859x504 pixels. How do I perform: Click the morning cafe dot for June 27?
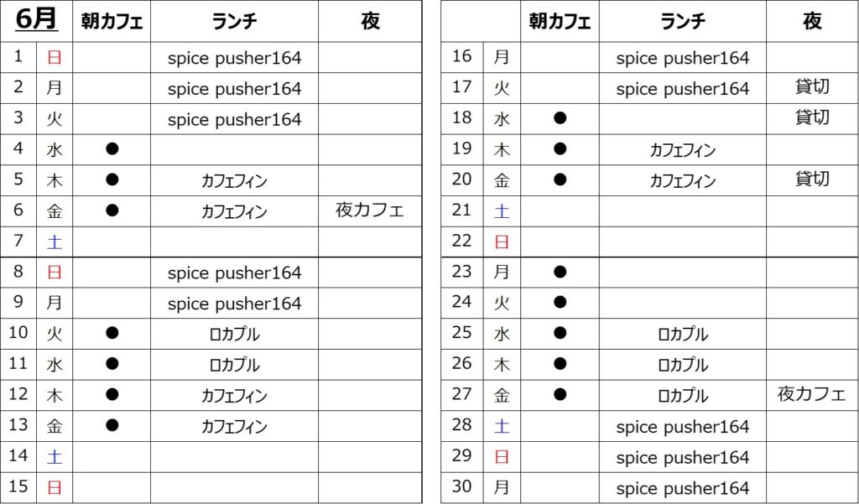[x=560, y=394]
